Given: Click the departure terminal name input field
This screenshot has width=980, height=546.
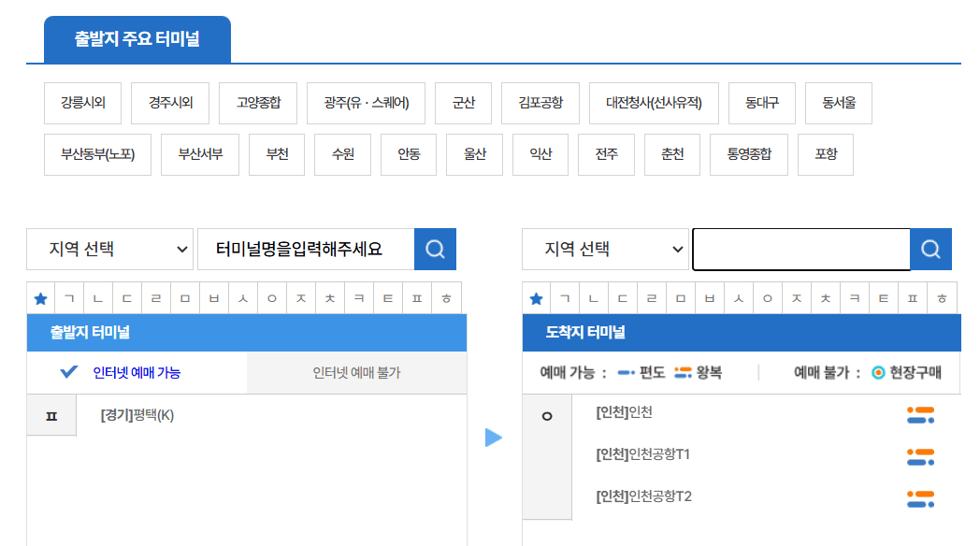Looking at the screenshot, I should (x=307, y=250).
